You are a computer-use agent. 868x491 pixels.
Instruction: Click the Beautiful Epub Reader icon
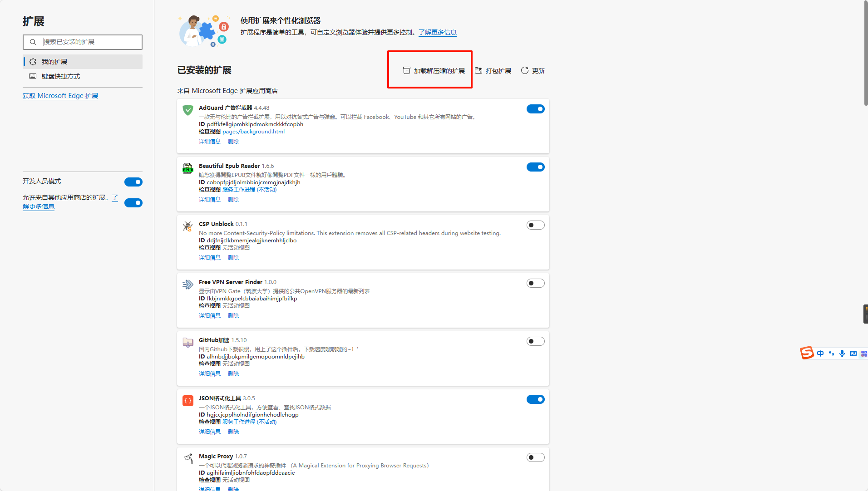pyautogui.click(x=187, y=168)
